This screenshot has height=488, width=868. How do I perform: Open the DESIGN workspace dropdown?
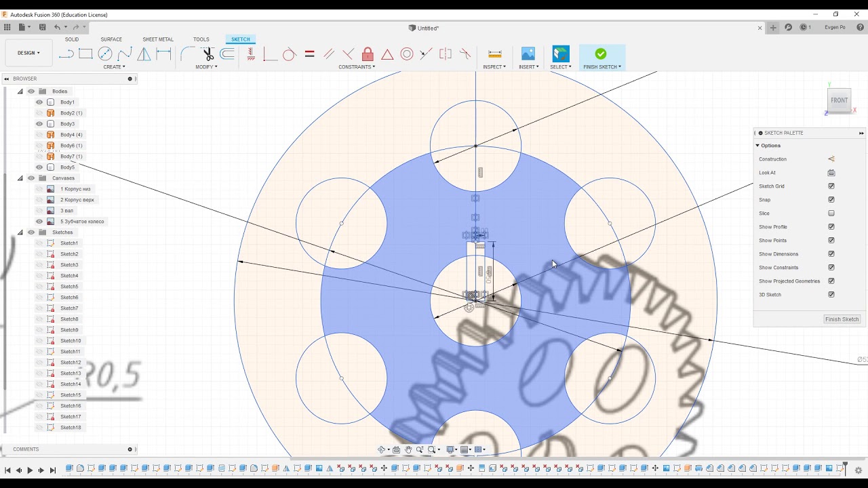[28, 53]
